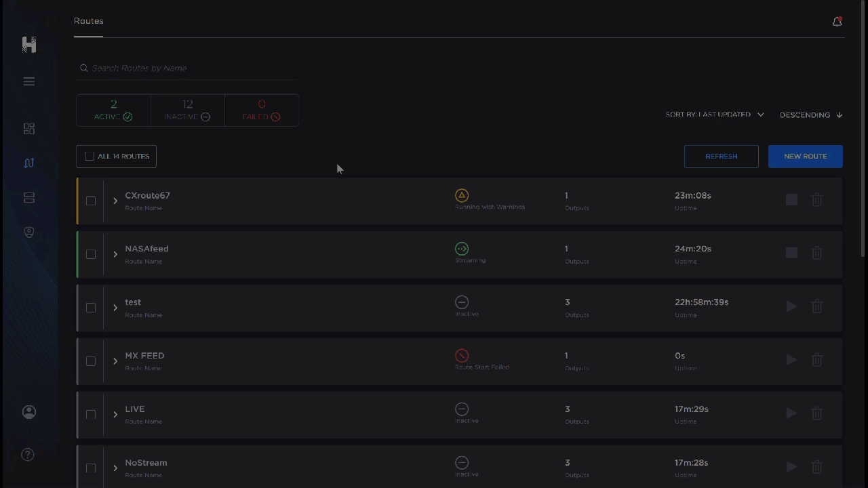This screenshot has height=488, width=868.
Task: Toggle the hamburger menu in sidebar
Action: [28, 81]
